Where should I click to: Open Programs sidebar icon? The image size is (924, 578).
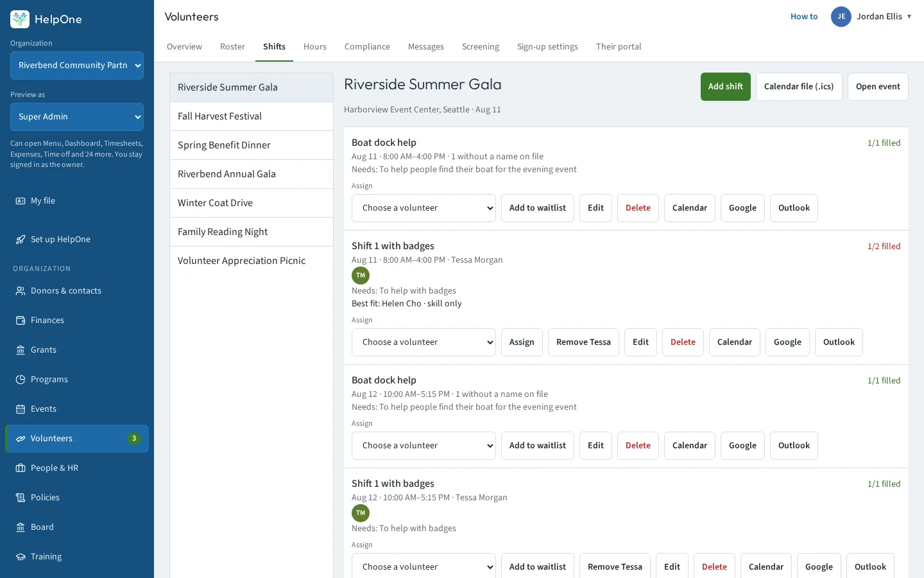point(21,380)
